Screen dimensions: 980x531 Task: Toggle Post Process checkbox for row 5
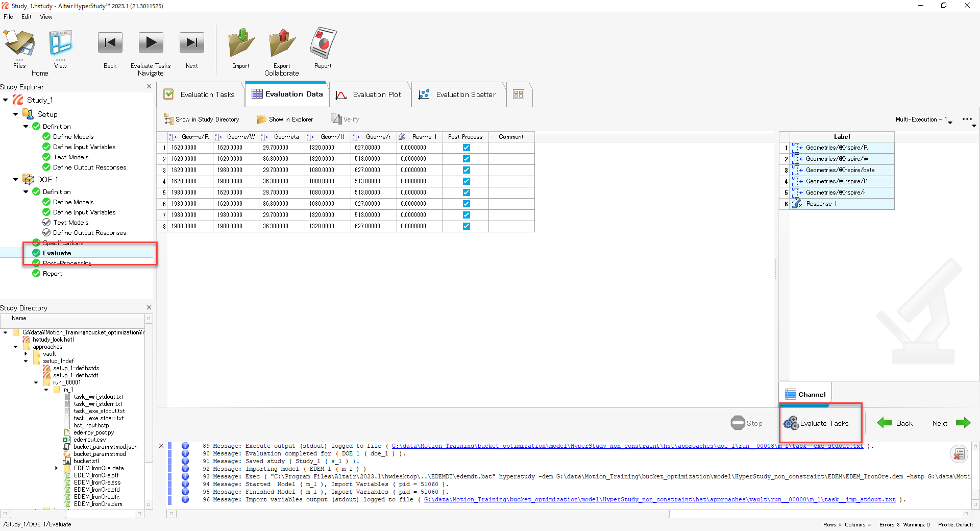click(x=466, y=192)
